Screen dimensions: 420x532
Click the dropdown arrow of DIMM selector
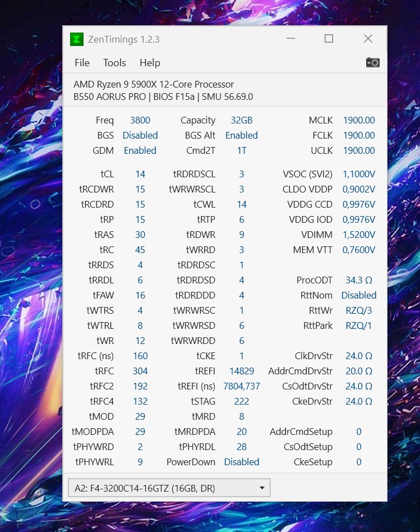[262, 488]
